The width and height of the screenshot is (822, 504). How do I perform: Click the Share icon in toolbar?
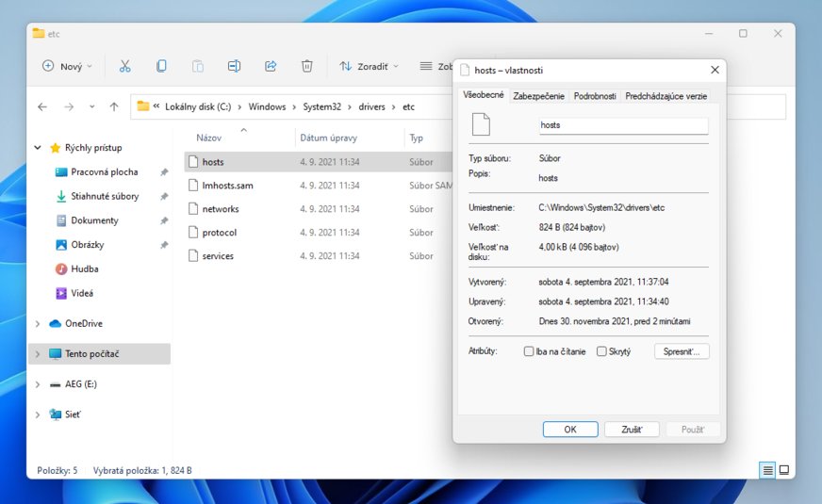click(271, 66)
